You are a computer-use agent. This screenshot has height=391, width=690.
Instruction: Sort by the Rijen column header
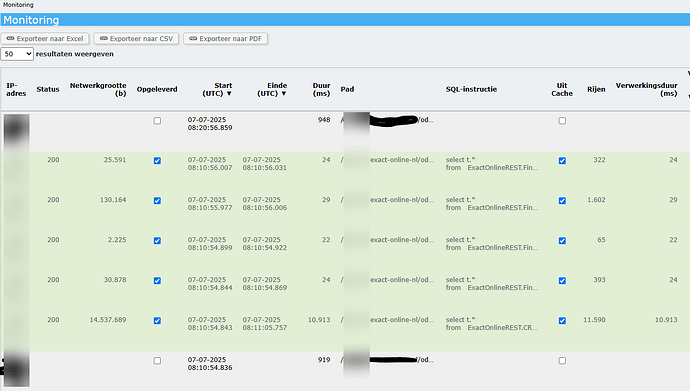coord(596,89)
